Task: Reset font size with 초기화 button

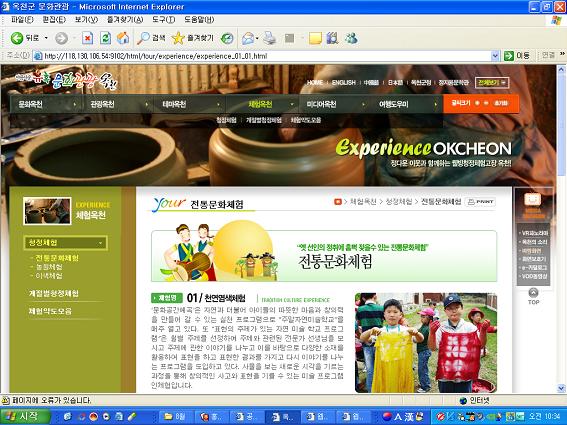Action: tap(501, 103)
